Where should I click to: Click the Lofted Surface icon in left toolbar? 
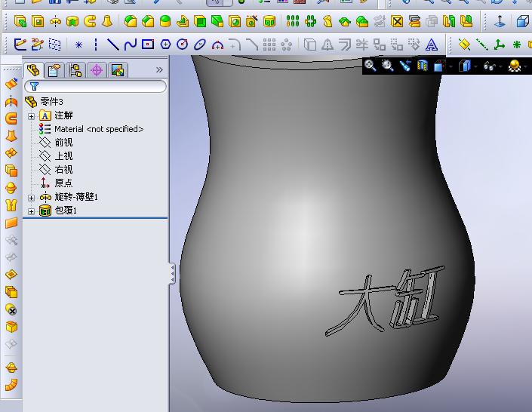(11, 136)
